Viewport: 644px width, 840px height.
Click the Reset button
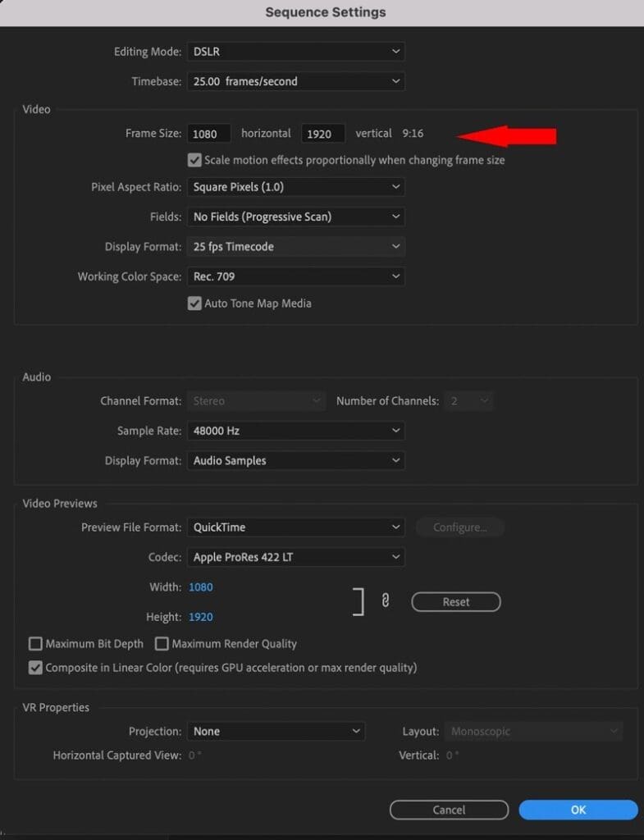tap(456, 601)
